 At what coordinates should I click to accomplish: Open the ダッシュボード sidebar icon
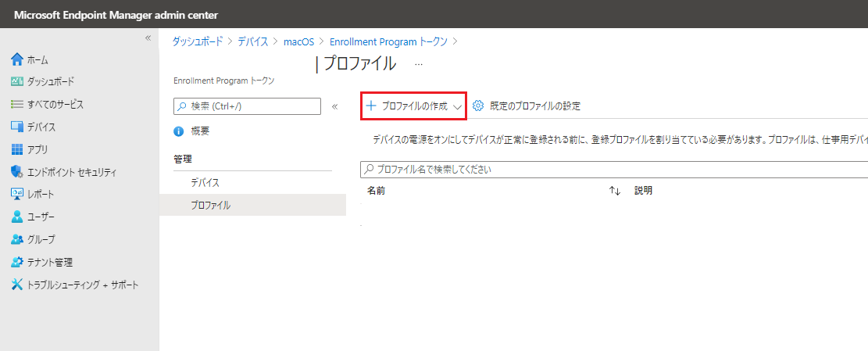click(17, 82)
